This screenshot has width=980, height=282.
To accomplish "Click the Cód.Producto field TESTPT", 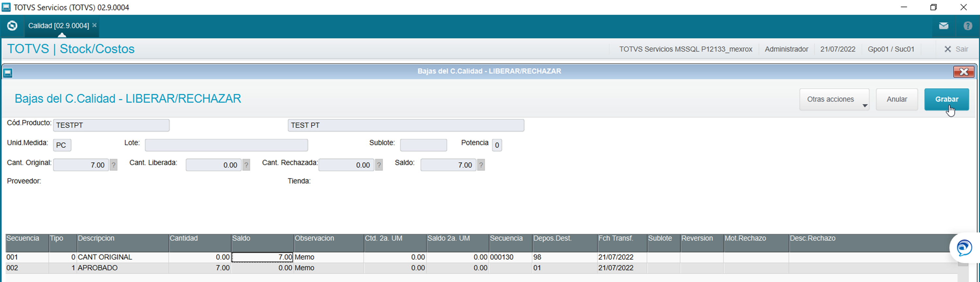I will [111, 125].
